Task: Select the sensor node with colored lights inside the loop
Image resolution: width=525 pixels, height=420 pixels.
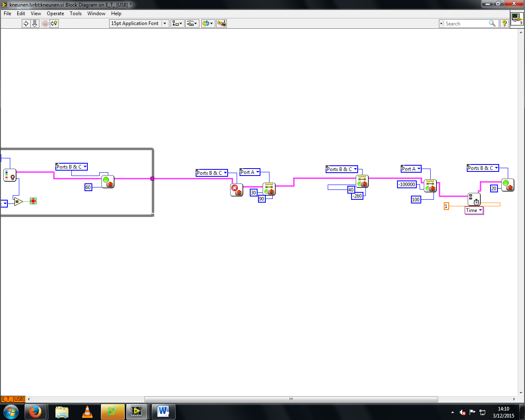Action: pos(10,175)
